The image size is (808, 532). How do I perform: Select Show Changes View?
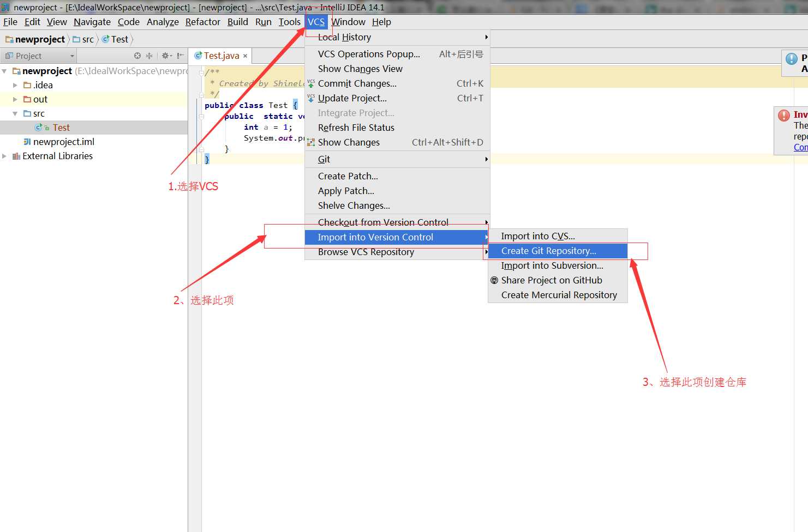pyautogui.click(x=397, y=69)
